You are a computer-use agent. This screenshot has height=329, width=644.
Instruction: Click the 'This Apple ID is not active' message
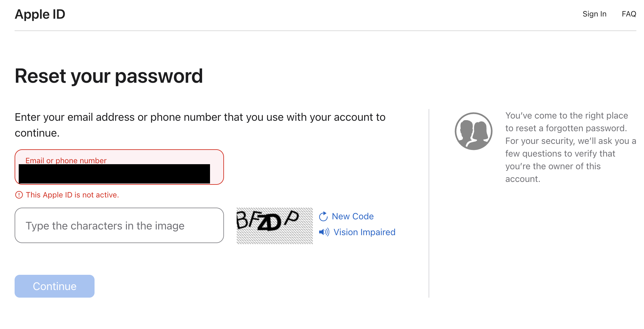(72, 195)
